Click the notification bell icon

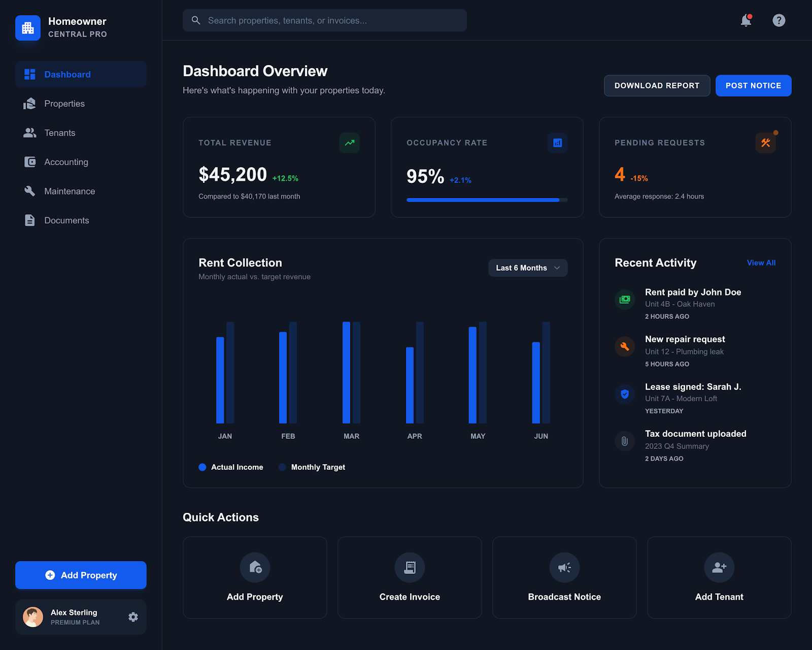[746, 20]
